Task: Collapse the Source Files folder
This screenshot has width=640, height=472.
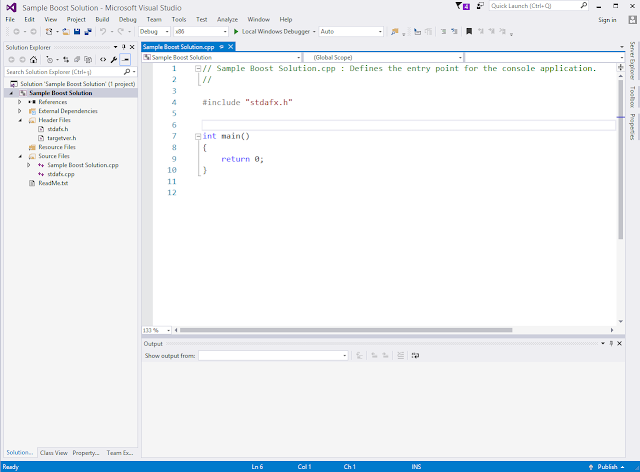Action: [x=20, y=156]
